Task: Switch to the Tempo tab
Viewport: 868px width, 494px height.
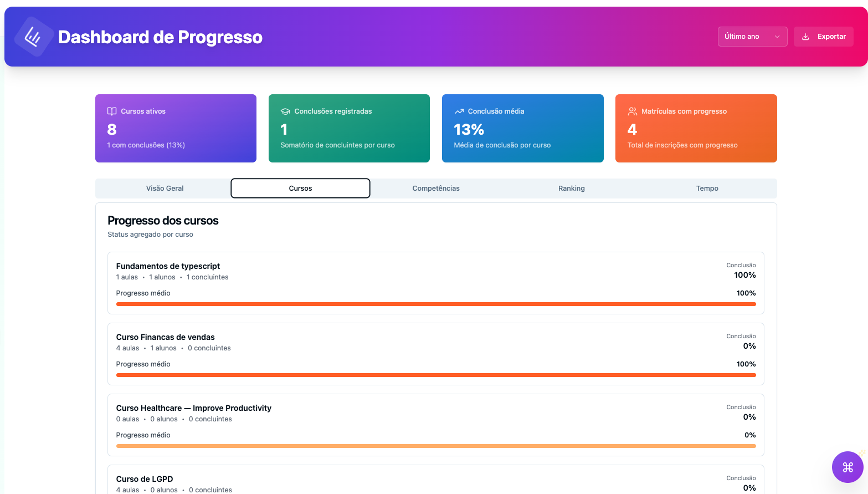Action: [707, 188]
